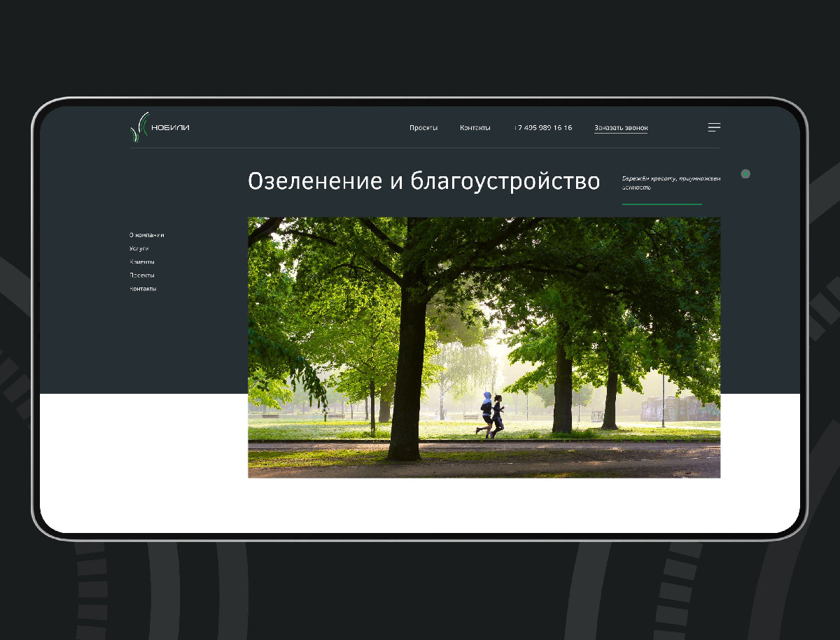Click the НОБИЛИ brand name text
Image resolution: width=840 pixels, height=640 pixels.
pyautogui.click(x=170, y=127)
